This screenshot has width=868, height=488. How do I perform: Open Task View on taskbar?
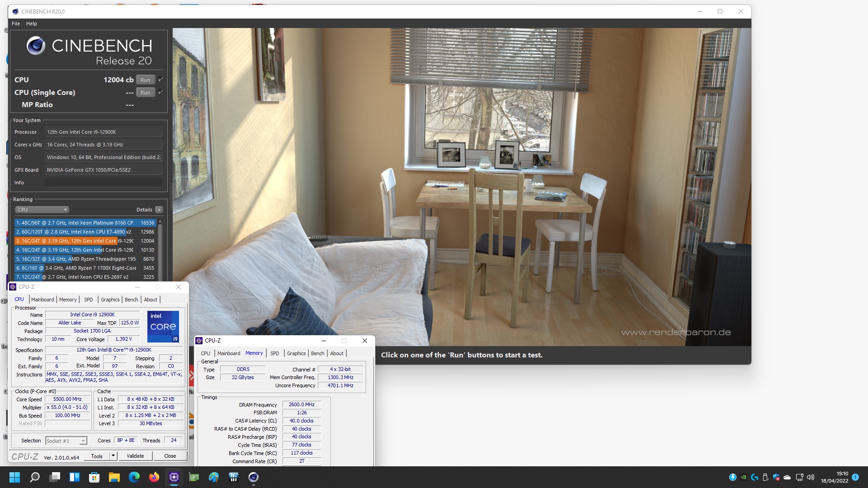pos(55,477)
